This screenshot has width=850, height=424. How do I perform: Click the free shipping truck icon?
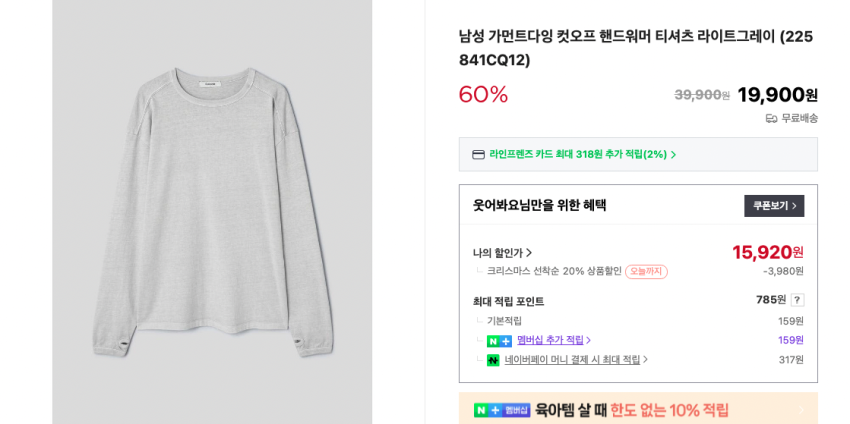(x=771, y=118)
